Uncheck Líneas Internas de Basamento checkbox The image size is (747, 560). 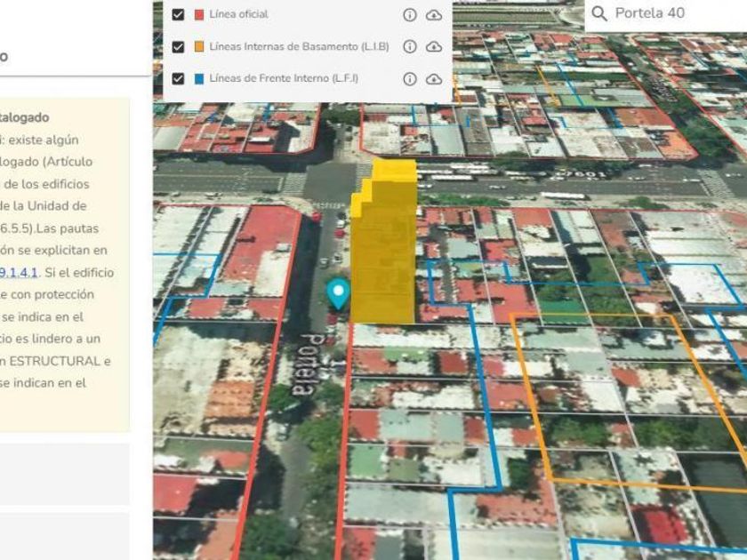(x=178, y=46)
